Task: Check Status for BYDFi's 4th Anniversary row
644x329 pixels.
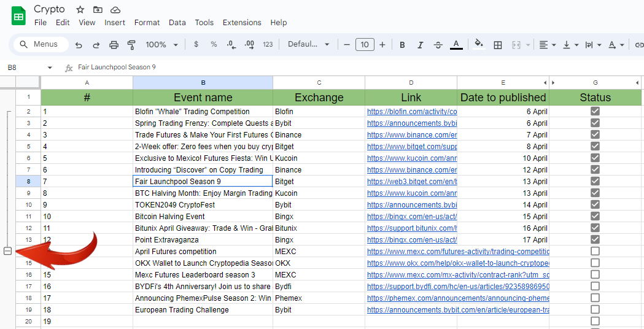Action: pos(595,286)
